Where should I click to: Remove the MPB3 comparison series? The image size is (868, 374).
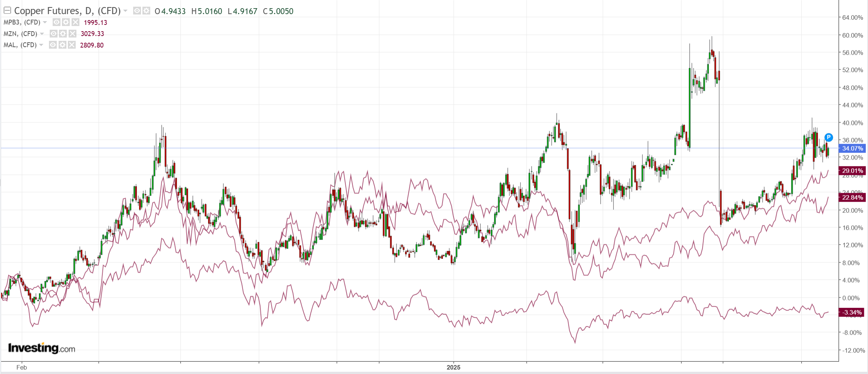(75, 22)
